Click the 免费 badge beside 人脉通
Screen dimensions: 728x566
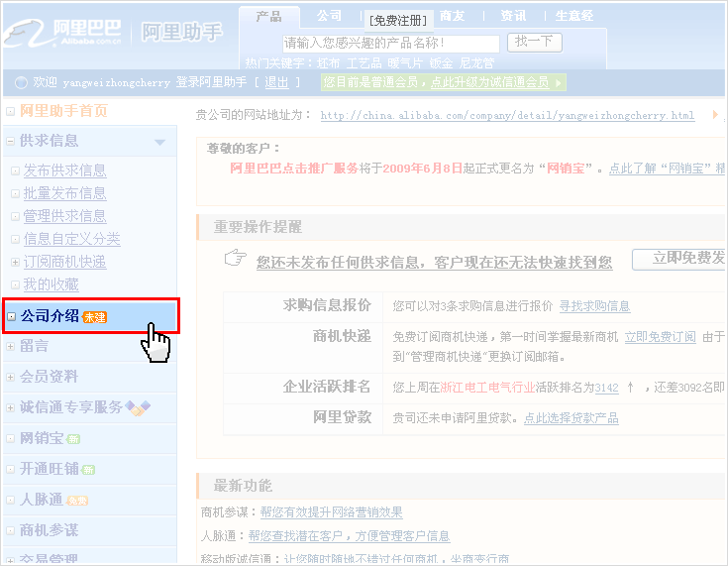pos(77,501)
